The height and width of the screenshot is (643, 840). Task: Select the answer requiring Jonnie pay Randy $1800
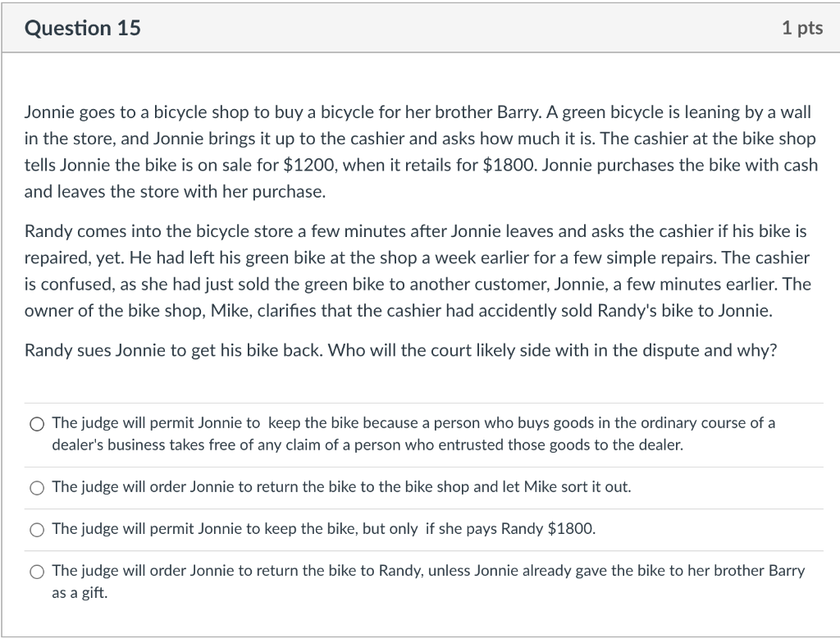(x=36, y=529)
